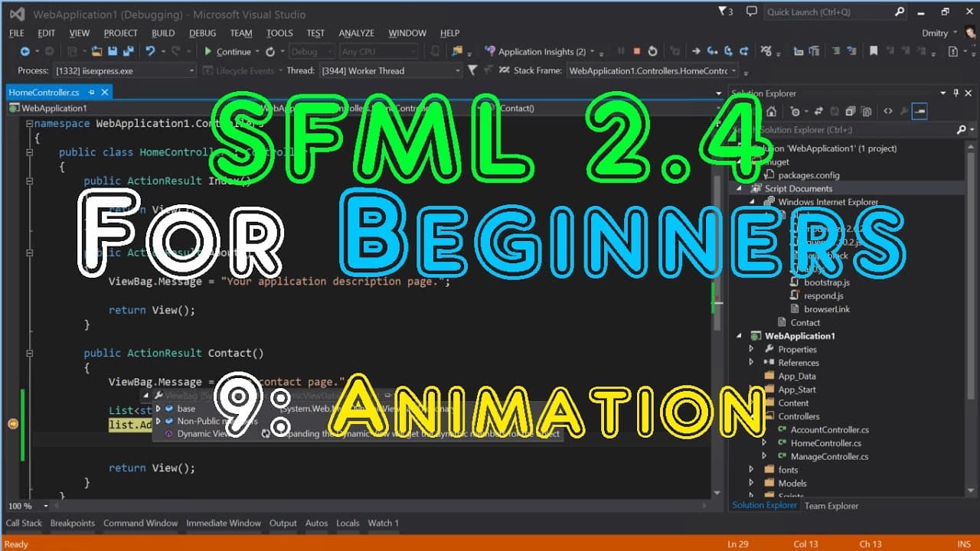Step Over the current statement

[728, 51]
